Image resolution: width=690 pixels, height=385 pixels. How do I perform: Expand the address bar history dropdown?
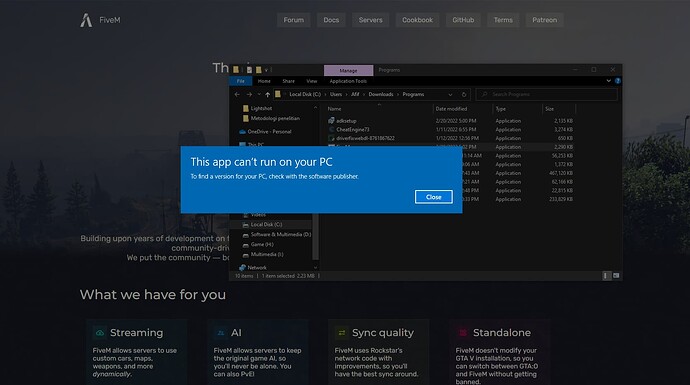tap(450, 94)
